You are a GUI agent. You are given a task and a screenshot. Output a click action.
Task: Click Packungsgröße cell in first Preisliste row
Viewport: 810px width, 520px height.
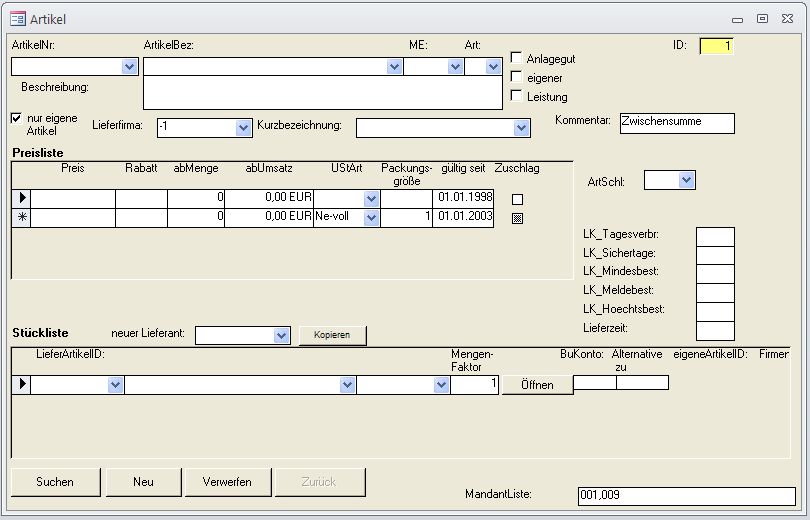click(x=407, y=198)
